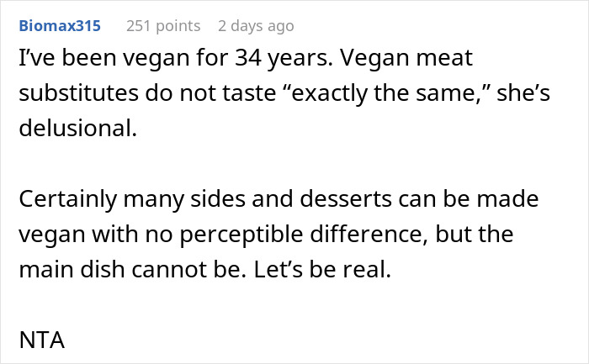
Task: Click the words "vegan with no" in the second paragraph
Action: point(96,235)
